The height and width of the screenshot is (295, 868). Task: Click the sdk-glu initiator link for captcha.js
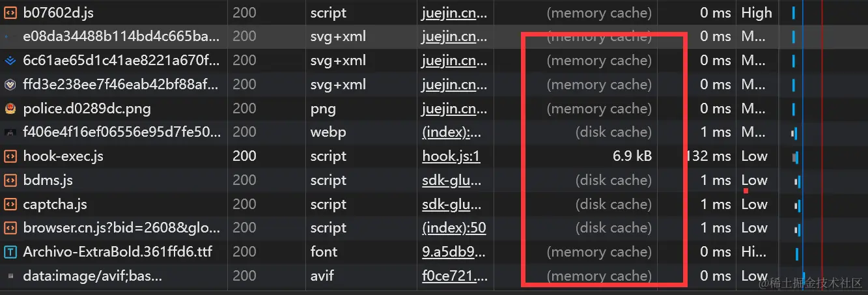454,204
